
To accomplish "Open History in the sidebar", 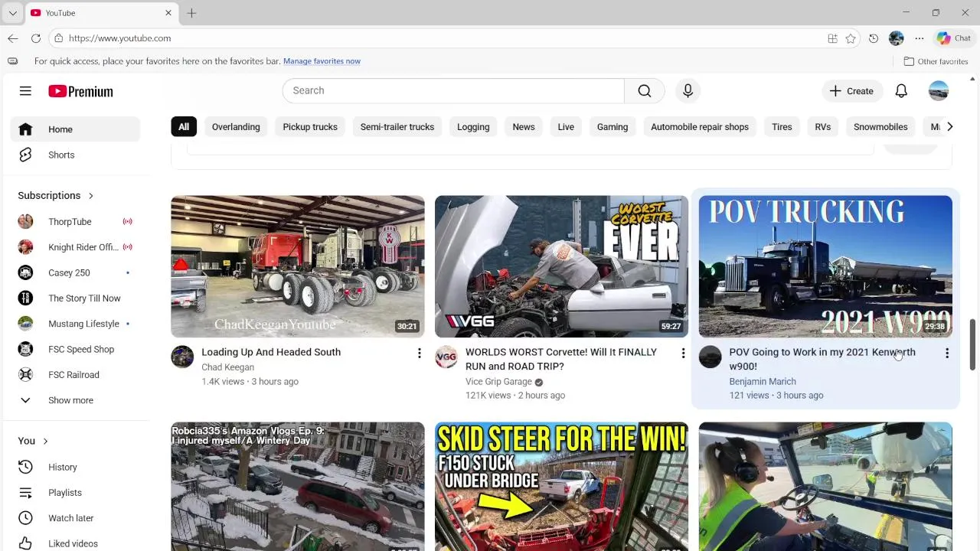I will [75, 467].
